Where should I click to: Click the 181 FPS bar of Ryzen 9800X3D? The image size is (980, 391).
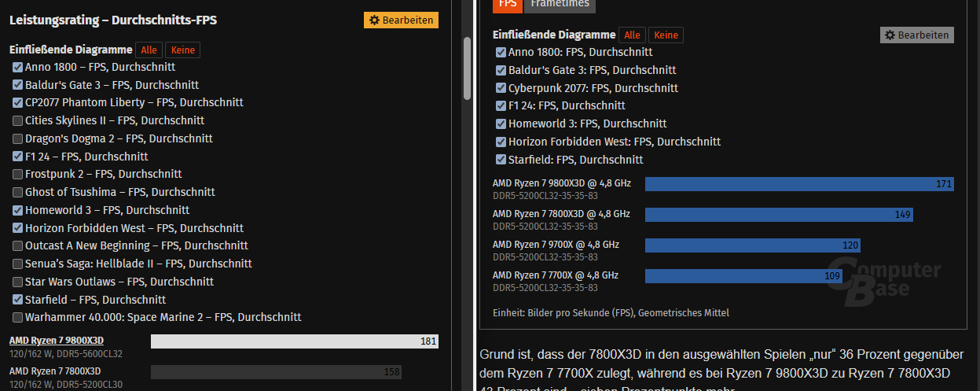coord(295,341)
